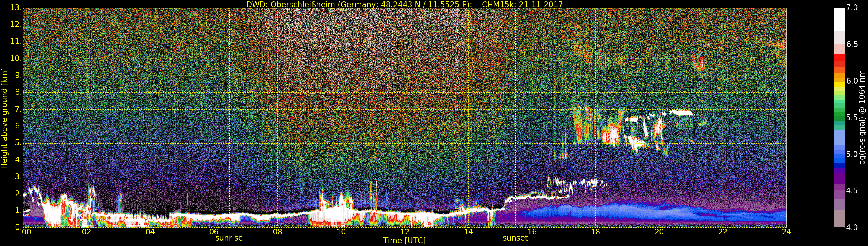Image resolution: width=868 pixels, height=246 pixels.
Task: Click the "11." tick on the height axis
Action: coord(16,42)
